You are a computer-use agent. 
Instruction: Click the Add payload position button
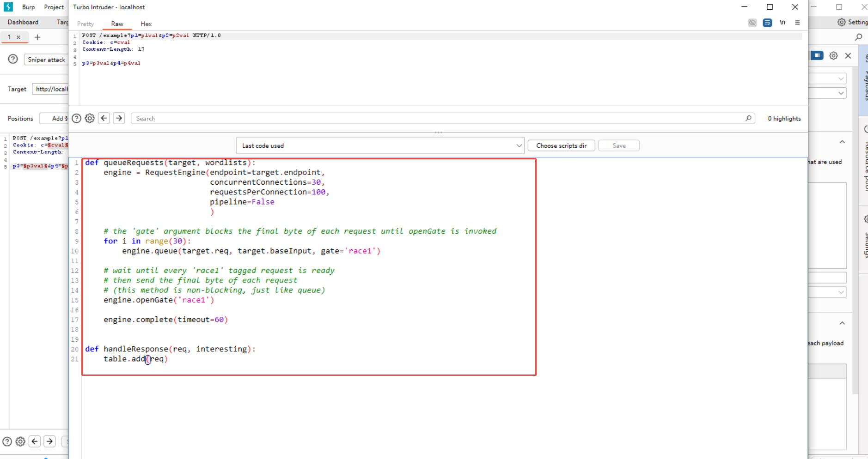pyautogui.click(x=54, y=119)
